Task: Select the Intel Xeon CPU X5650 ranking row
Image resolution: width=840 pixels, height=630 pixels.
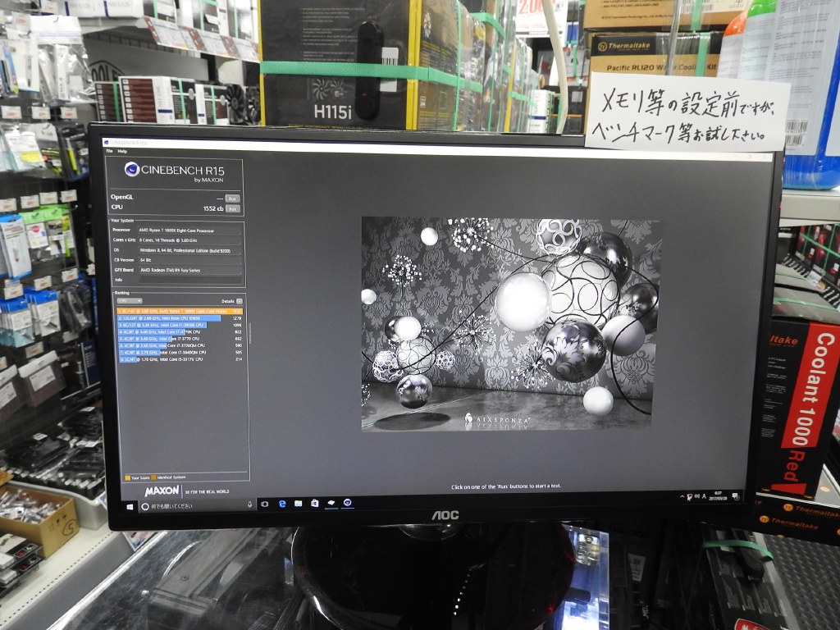Action: (180, 318)
